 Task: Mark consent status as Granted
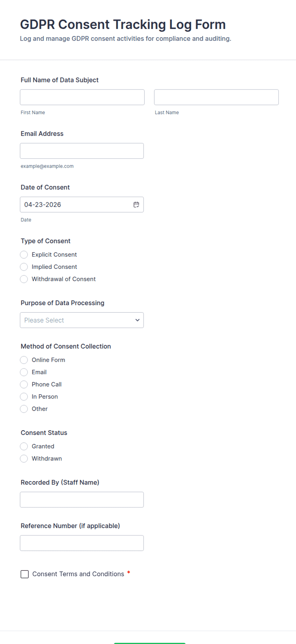[x=24, y=446]
